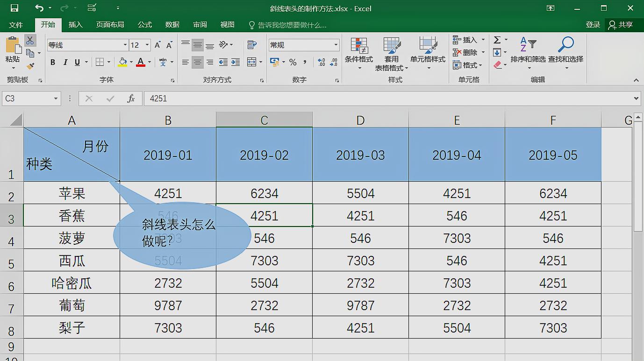Apply the accounting currency format
The image size is (644, 361).
point(274,62)
